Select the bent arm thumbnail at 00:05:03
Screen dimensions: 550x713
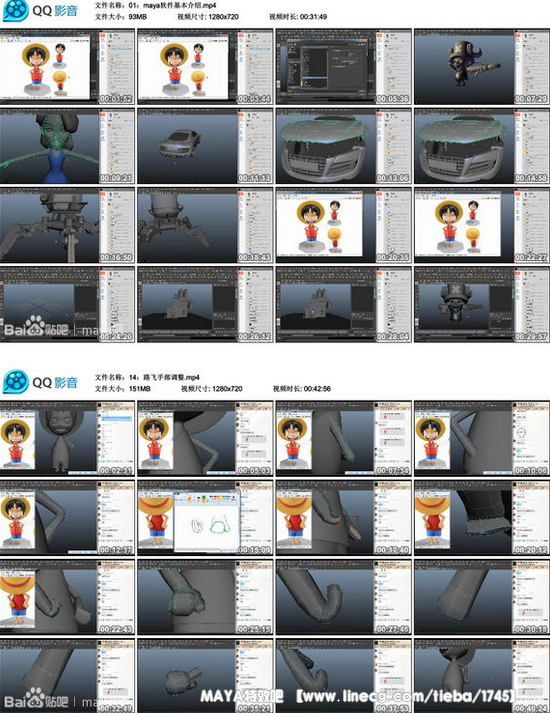click(205, 438)
